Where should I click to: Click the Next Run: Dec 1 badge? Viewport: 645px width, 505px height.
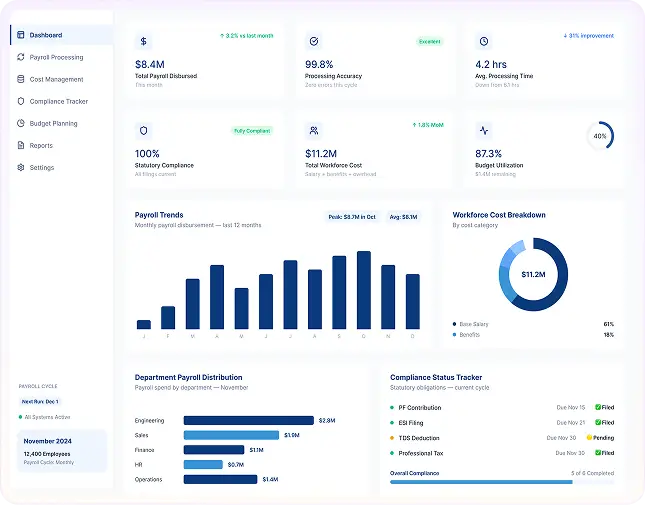click(40, 401)
